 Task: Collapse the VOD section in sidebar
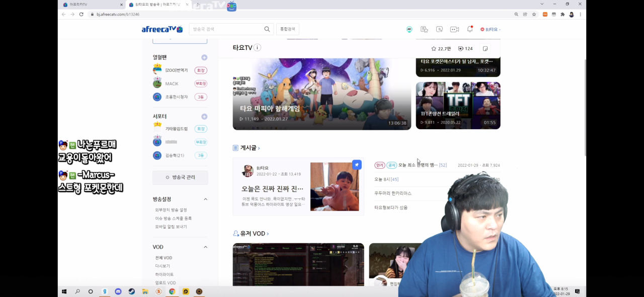pos(205,247)
